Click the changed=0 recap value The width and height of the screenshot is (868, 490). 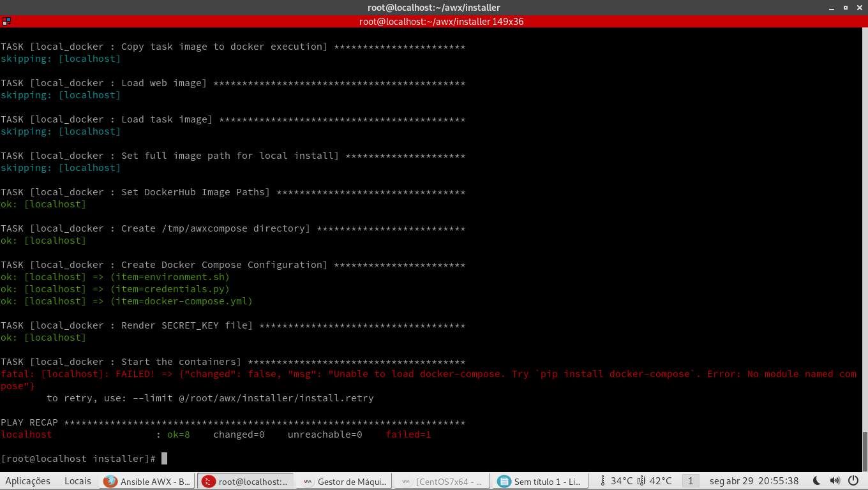pyautogui.click(x=239, y=434)
